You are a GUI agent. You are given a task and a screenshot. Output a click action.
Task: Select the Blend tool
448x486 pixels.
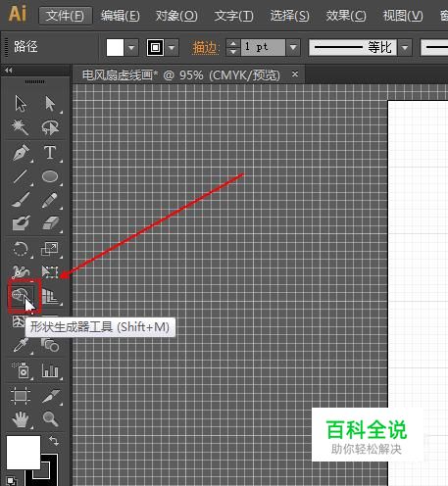(x=50, y=345)
